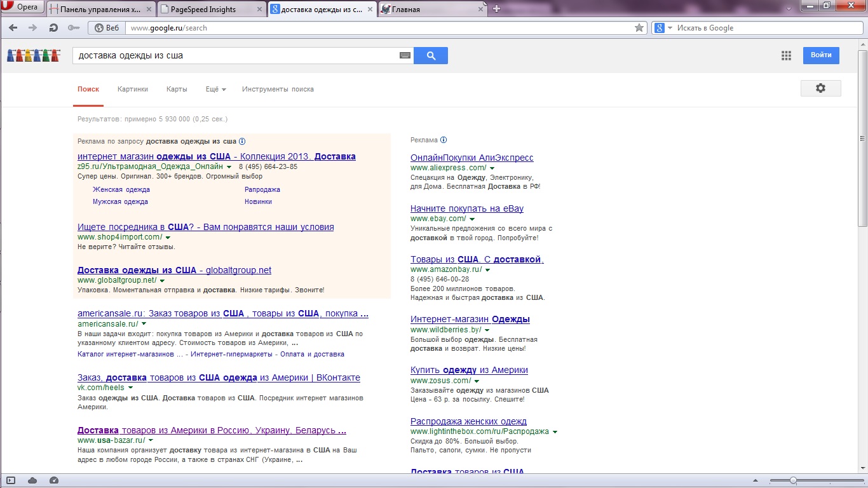Screen dimensions: 868x488
Task: Open the Оплата и доставка sitelink
Action: [311, 355]
